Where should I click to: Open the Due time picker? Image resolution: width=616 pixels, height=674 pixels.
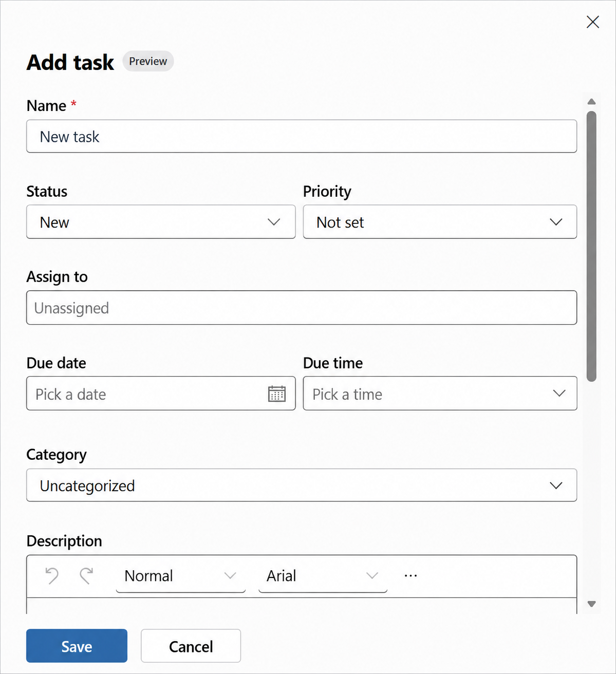(440, 394)
